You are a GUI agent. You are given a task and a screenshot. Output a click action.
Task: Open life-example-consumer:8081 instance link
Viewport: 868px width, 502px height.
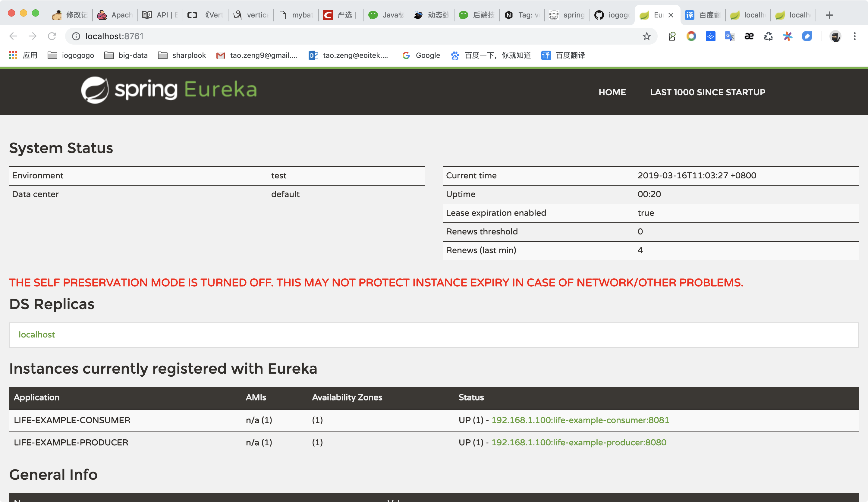coord(580,420)
